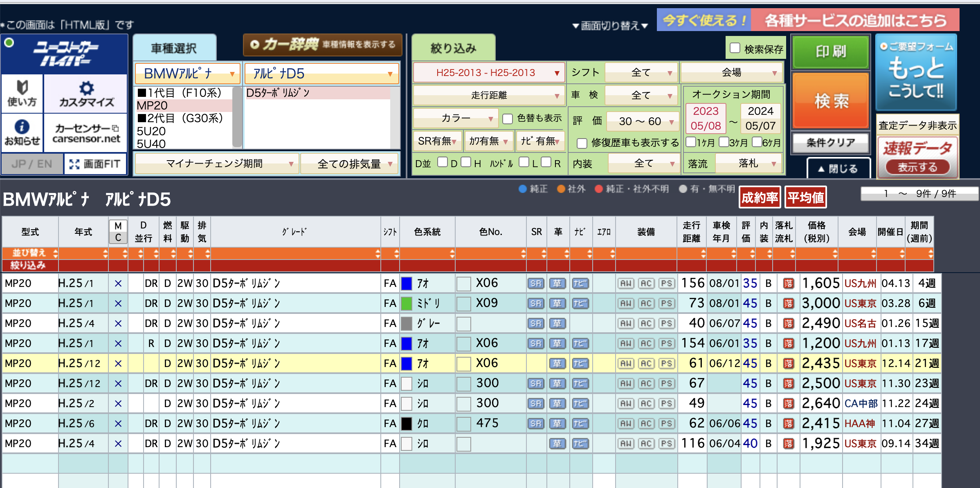The height and width of the screenshot is (488, 980).
Task: Click red 落札 icon in 1,605 row
Action: tap(788, 283)
